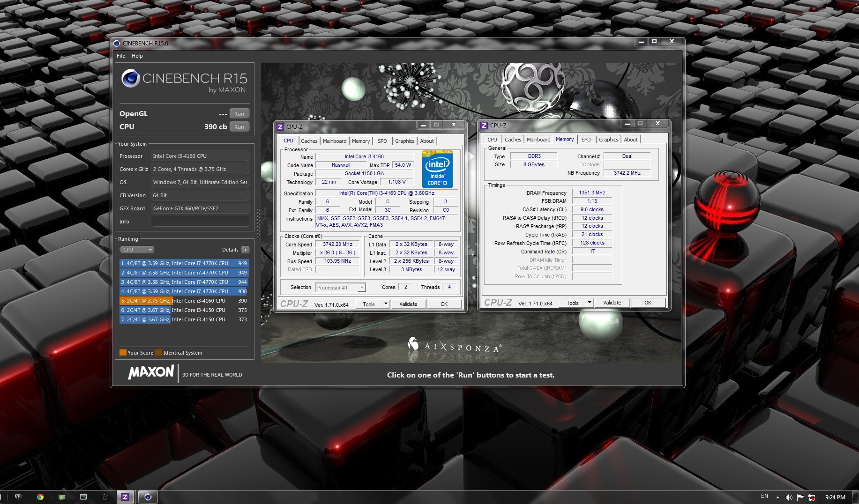Switch to Caches tab in left CPU-Z
The height and width of the screenshot is (504, 859).
[x=309, y=141]
